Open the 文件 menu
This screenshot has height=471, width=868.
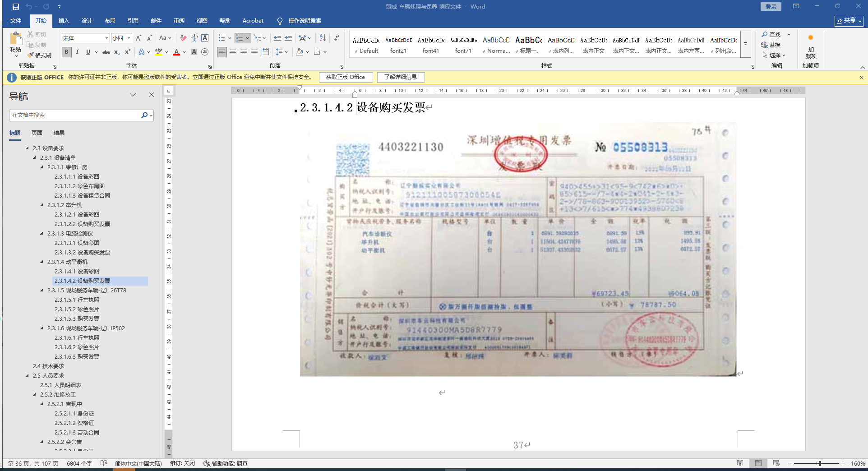16,21
